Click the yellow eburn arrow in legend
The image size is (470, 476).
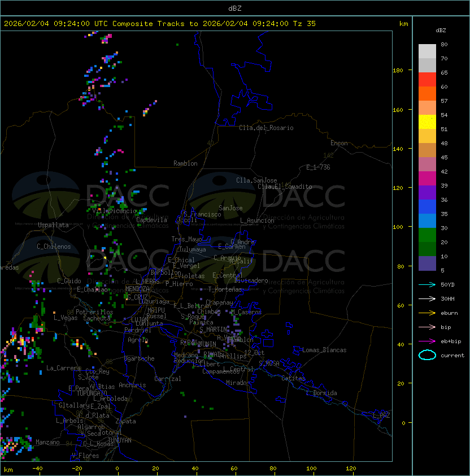tap(427, 313)
